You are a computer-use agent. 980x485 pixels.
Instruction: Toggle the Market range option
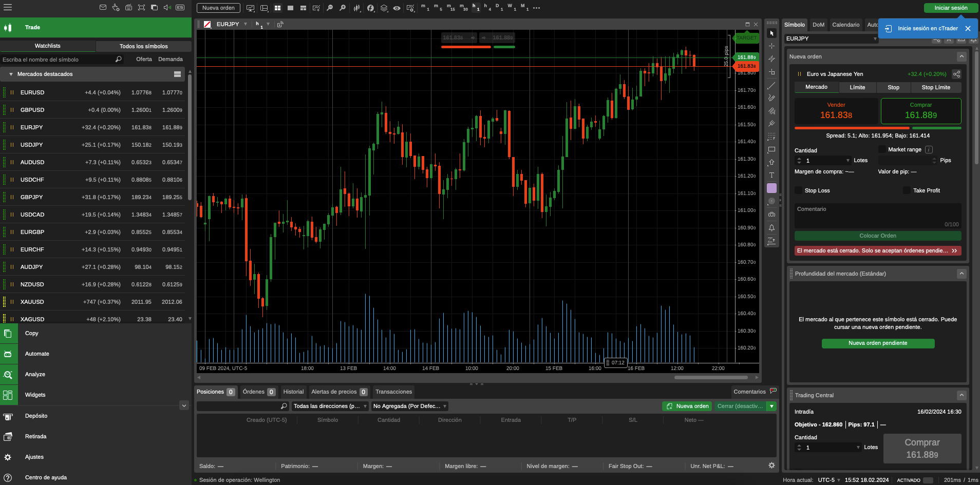881,149
